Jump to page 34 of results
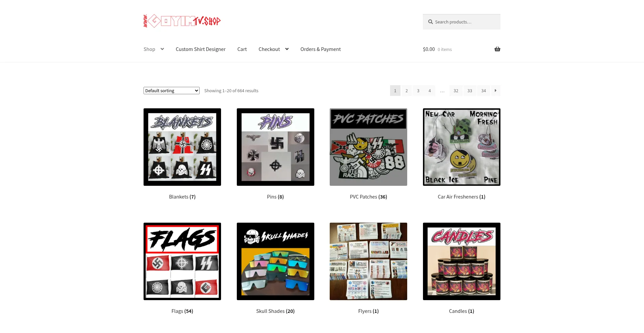This screenshot has width=644, height=333. tap(484, 91)
